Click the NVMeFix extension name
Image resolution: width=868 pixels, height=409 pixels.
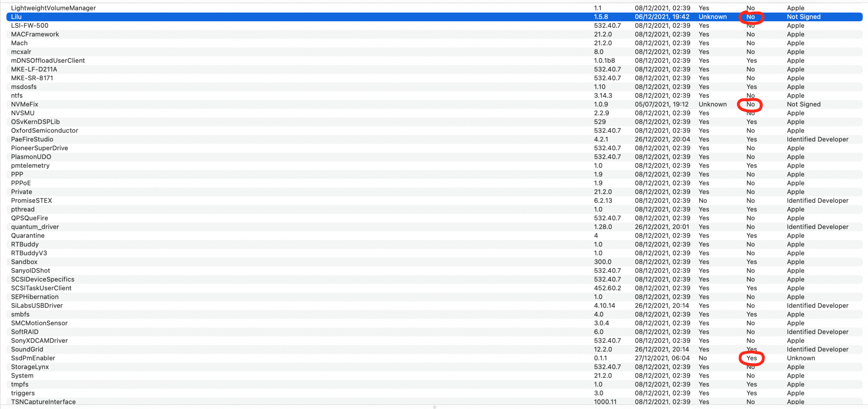25,104
